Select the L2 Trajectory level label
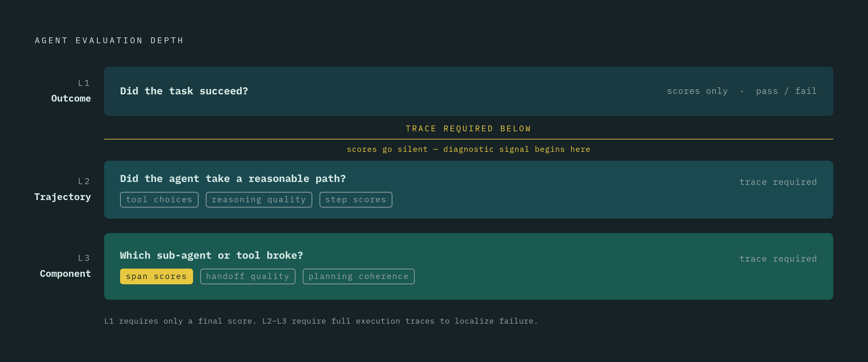This screenshot has height=362, width=868. [x=63, y=189]
